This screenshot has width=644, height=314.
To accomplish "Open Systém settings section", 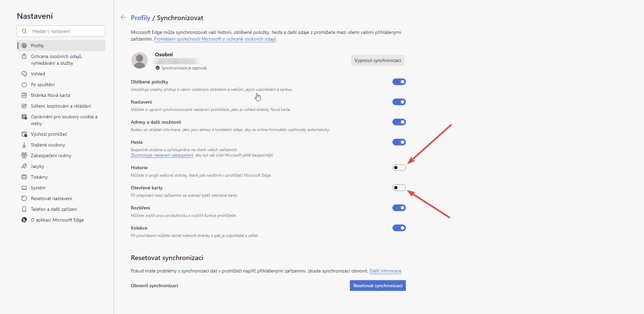I will pos(38,188).
